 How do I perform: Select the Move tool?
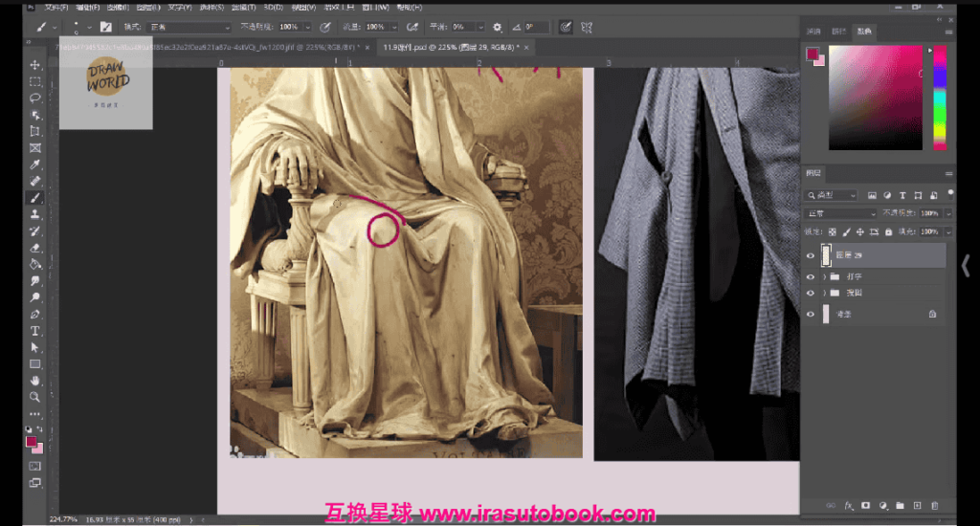tap(35, 65)
